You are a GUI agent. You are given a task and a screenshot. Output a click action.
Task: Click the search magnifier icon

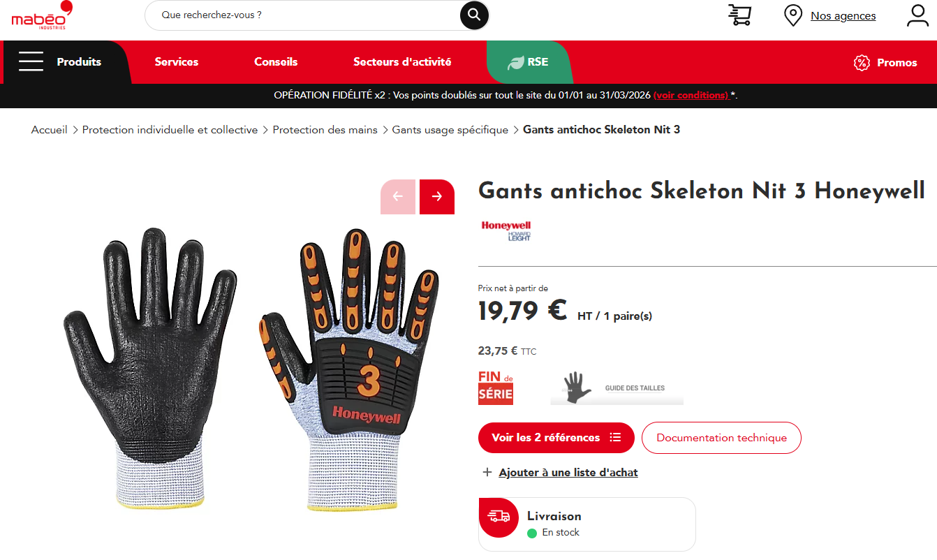click(x=474, y=15)
